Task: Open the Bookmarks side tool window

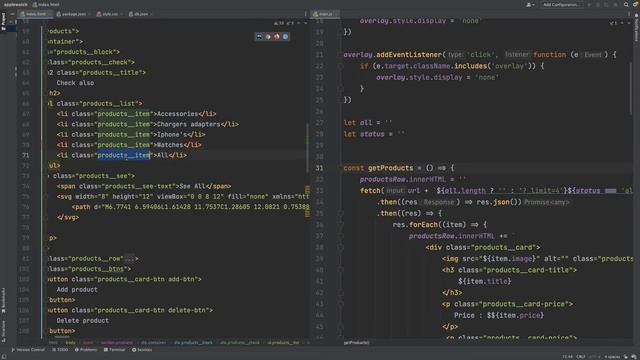Action: point(3,300)
